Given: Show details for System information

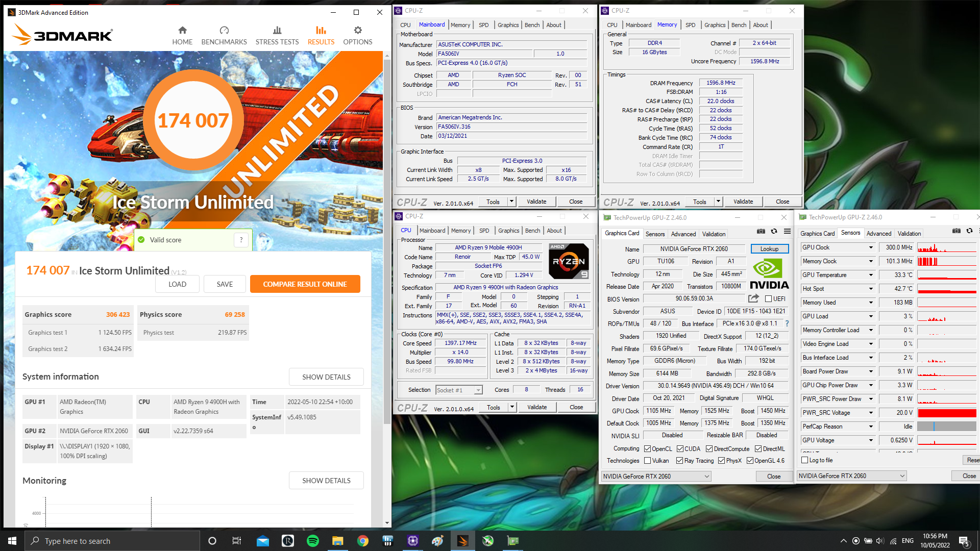Looking at the screenshot, I should click(x=326, y=377).
